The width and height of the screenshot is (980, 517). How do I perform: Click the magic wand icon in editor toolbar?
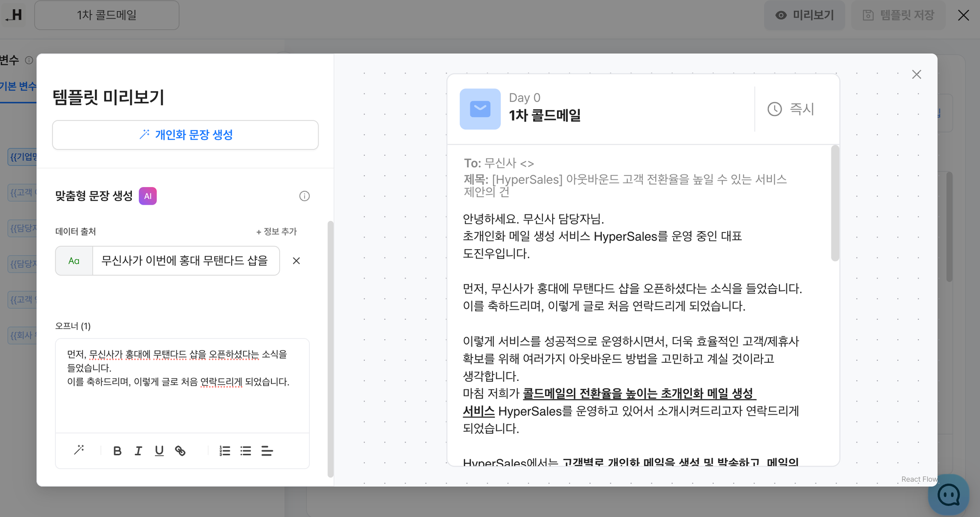(79, 450)
